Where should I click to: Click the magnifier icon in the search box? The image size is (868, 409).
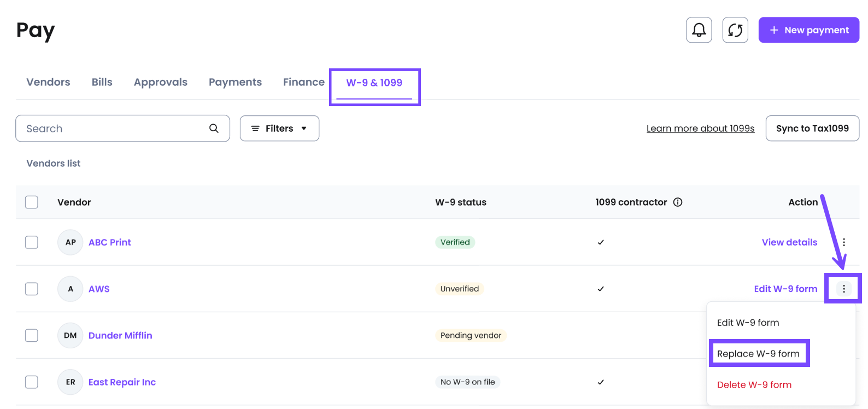[x=214, y=128]
